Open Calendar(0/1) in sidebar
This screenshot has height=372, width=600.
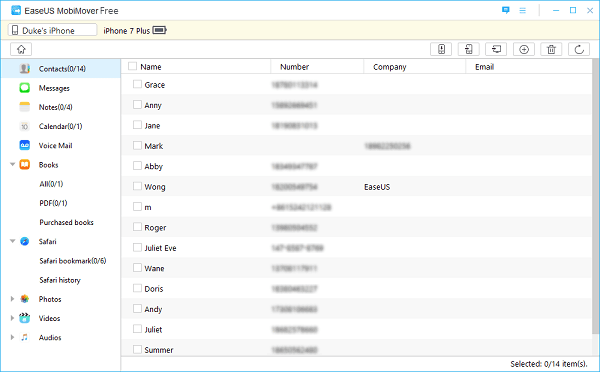coord(60,126)
